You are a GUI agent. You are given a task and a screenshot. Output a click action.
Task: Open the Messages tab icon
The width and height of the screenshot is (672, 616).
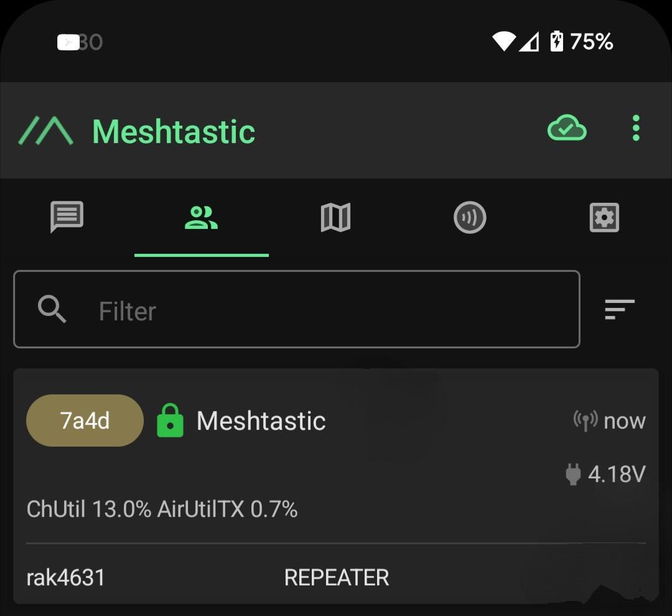click(67, 217)
